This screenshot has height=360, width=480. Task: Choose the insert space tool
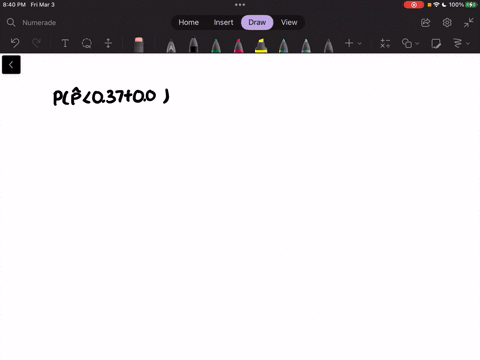(x=108, y=43)
